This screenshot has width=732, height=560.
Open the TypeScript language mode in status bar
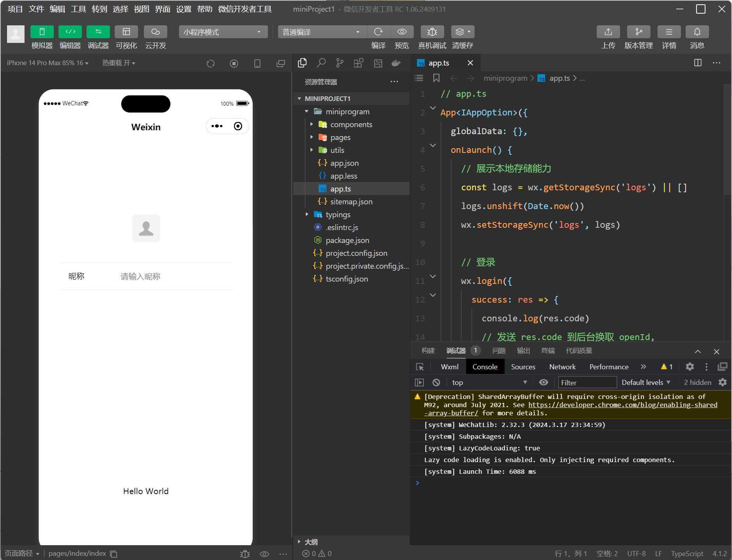(687, 554)
